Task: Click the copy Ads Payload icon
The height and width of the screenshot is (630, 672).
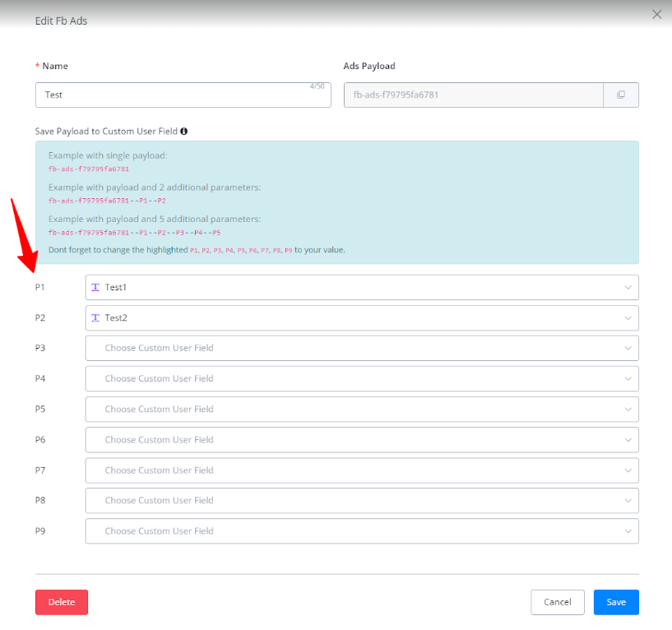Action: click(x=621, y=95)
